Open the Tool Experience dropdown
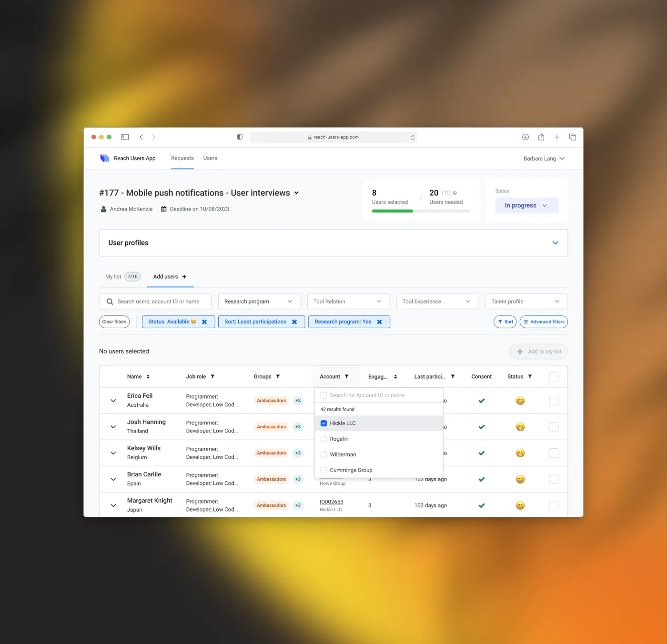This screenshot has height=644, width=667. 437,302
